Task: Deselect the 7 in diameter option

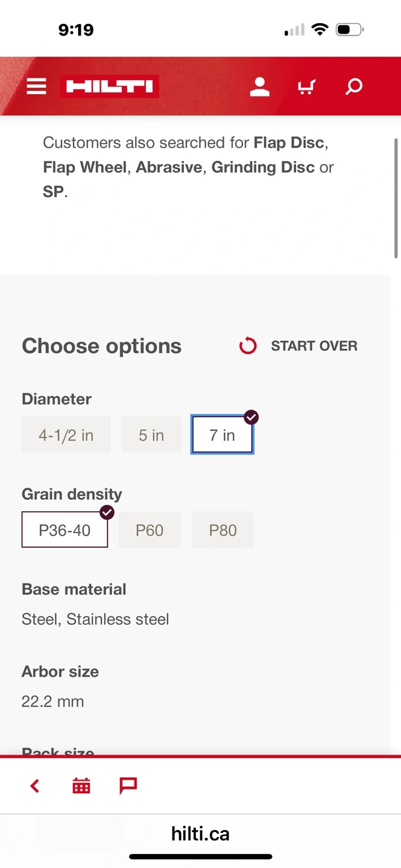Action: pos(223,435)
